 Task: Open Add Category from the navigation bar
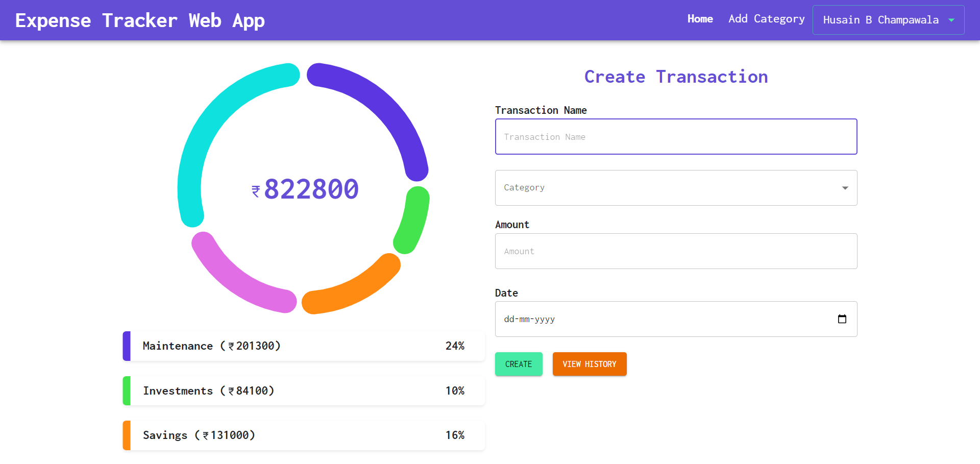tap(766, 19)
